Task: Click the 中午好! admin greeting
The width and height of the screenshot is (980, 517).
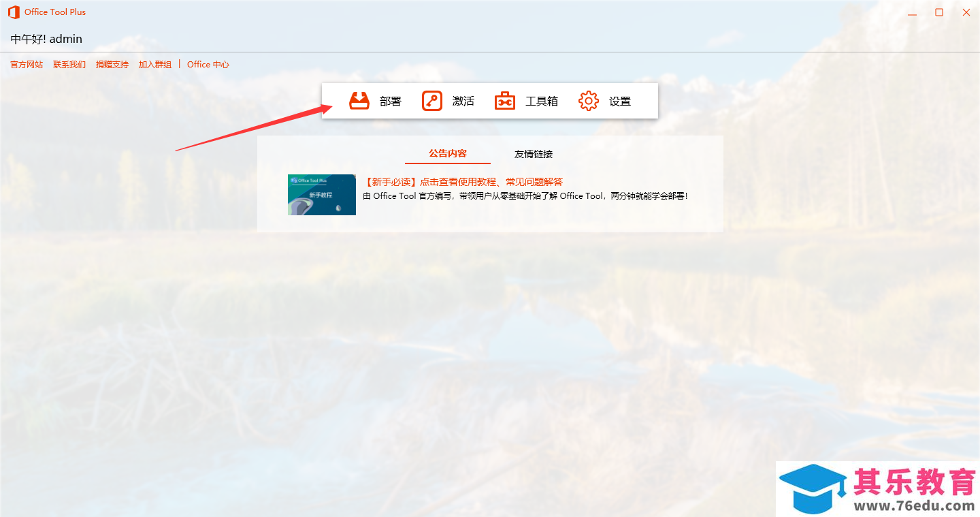Action: pos(46,39)
